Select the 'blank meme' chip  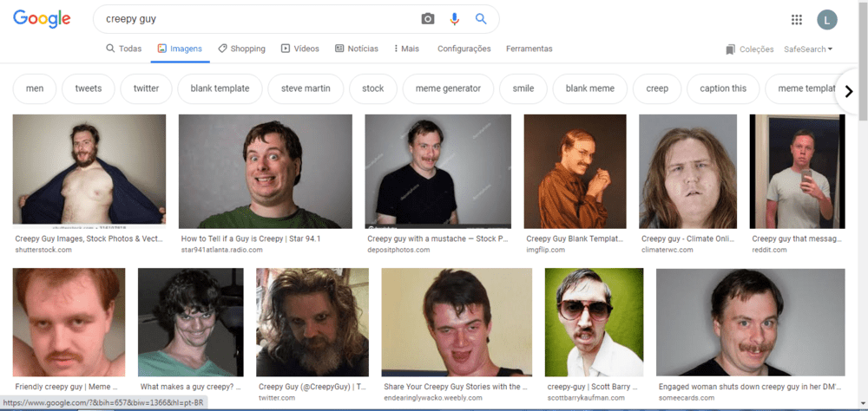(x=590, y=88)
